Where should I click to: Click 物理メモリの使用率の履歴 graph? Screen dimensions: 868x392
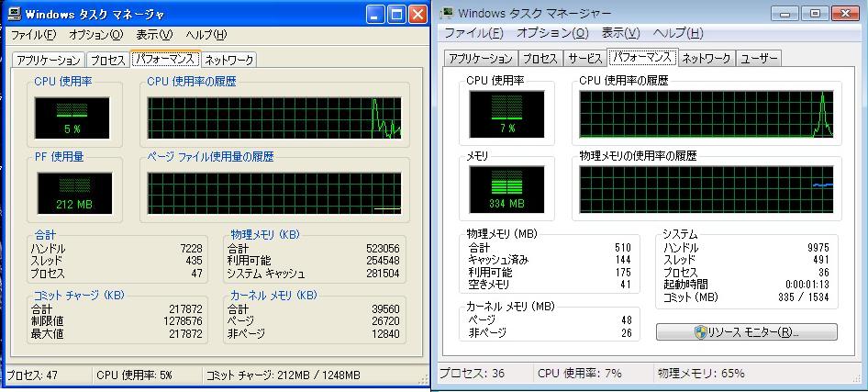pos(707,189)
